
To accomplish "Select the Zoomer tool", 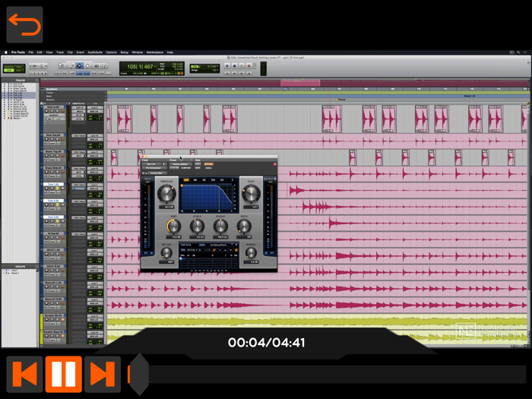I will pos(62,65).
